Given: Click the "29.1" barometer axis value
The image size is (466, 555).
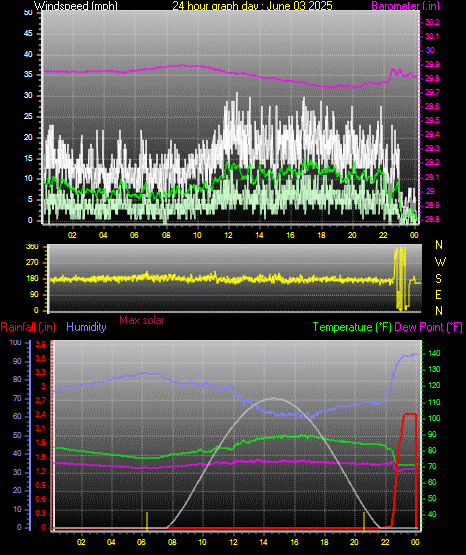Looking at the screenshot, I should [x=432, y=177].
